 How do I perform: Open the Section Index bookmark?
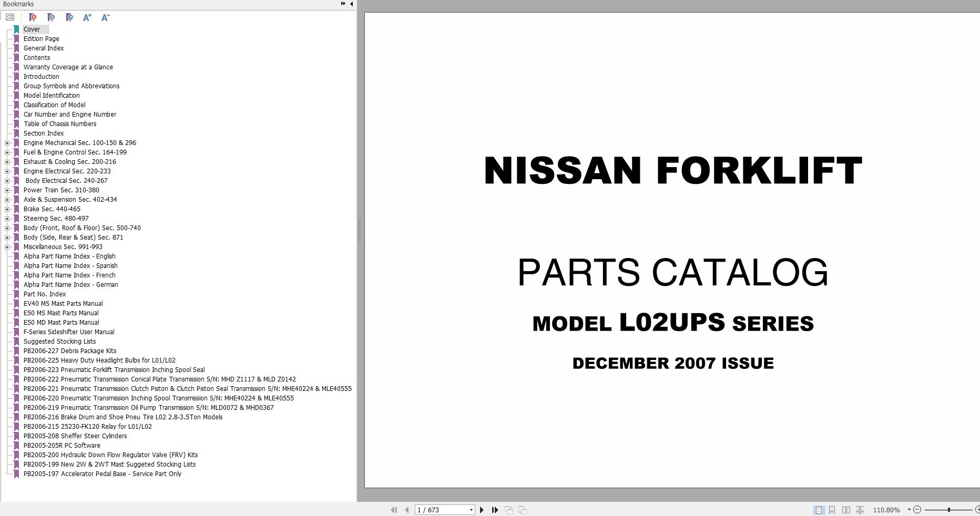pyautogui.click(x=44, y=133)
